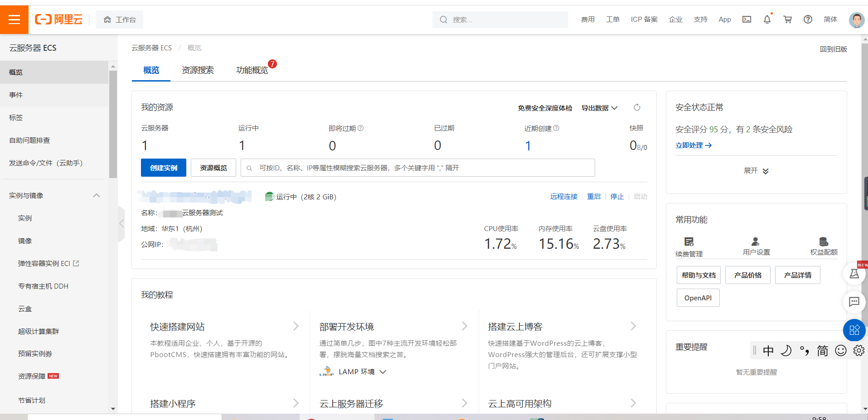Open the 部署开发环境 tutorial arrow

point(465,326)
